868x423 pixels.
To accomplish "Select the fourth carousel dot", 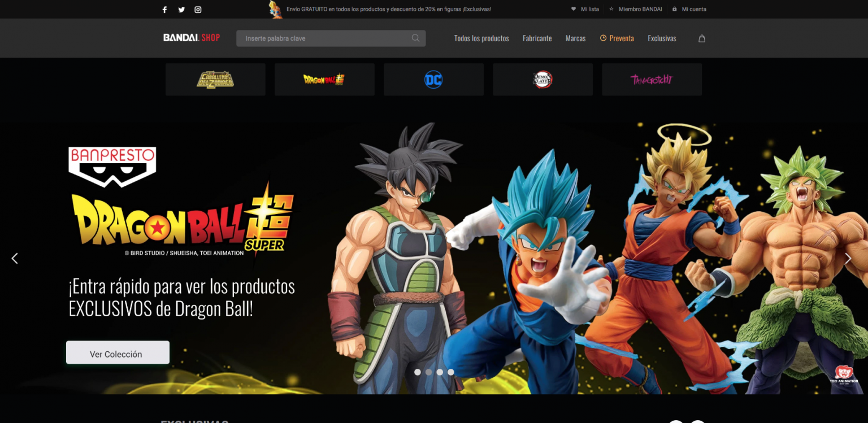I will (x=450, y=372).
